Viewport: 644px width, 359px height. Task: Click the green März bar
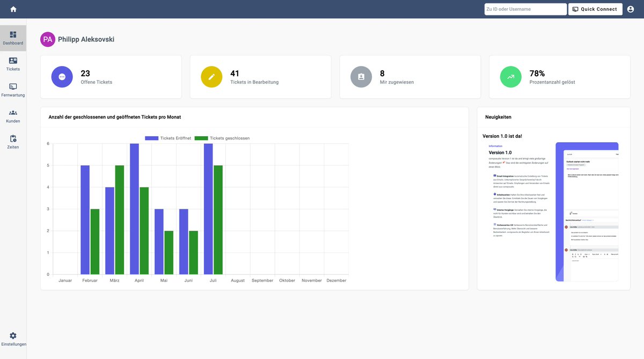(x=119, y=220)
